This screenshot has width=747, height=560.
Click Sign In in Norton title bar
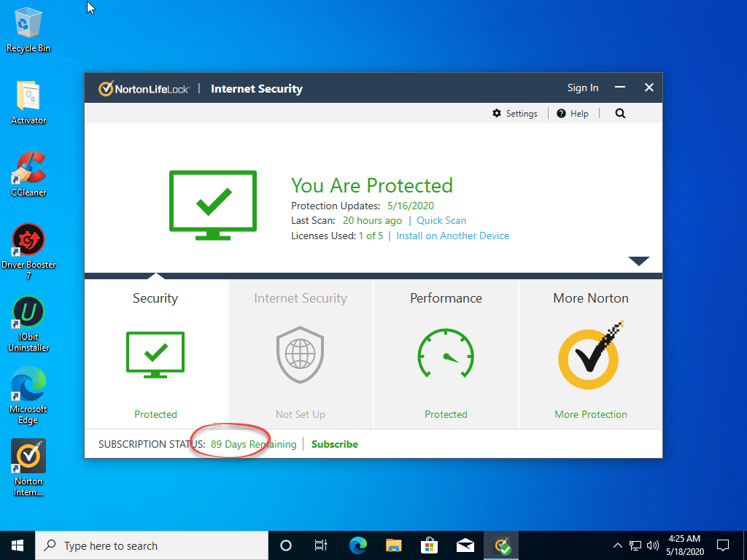pyautogui.click(x=583, y=87)
